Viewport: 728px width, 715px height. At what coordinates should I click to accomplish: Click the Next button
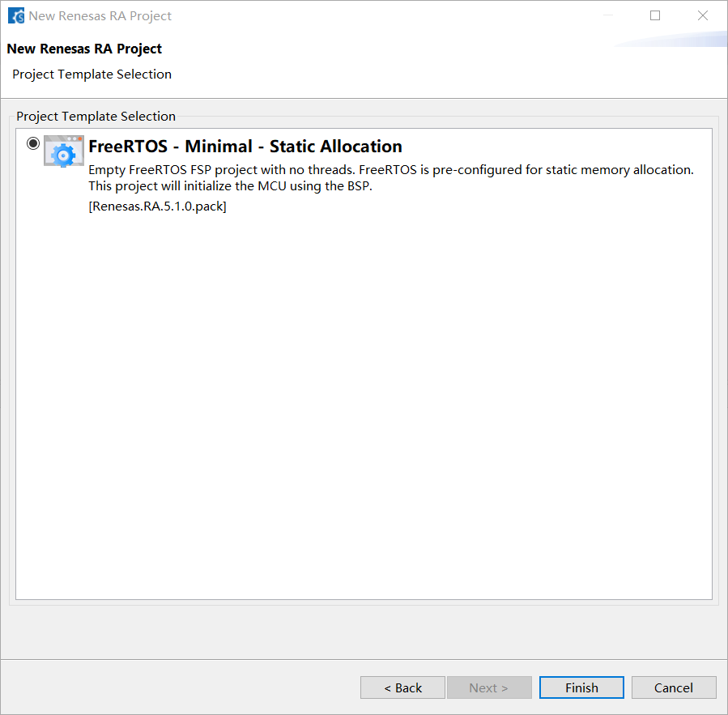click(489, 687)
